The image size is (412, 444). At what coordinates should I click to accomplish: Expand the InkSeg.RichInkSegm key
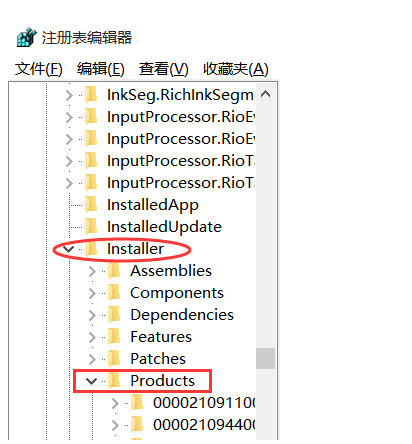pyautogui.click(x=69, y=95)
